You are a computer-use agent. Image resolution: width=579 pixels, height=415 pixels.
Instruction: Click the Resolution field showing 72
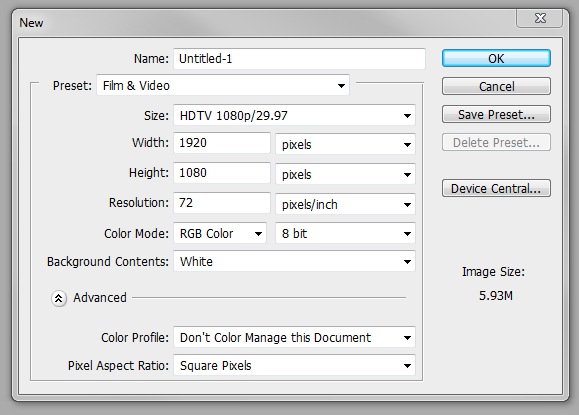pyautogui.click(x=222, y=203)
